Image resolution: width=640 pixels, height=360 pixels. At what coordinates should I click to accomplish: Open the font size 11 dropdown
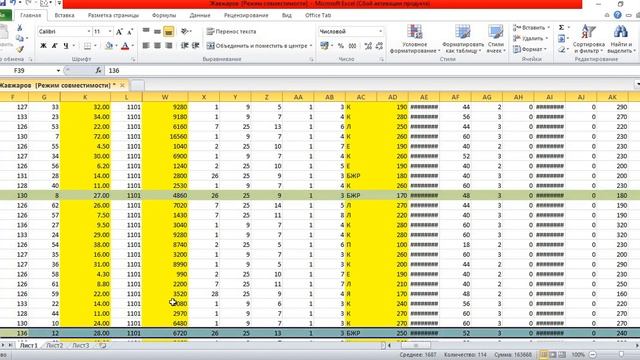point(110,31)
